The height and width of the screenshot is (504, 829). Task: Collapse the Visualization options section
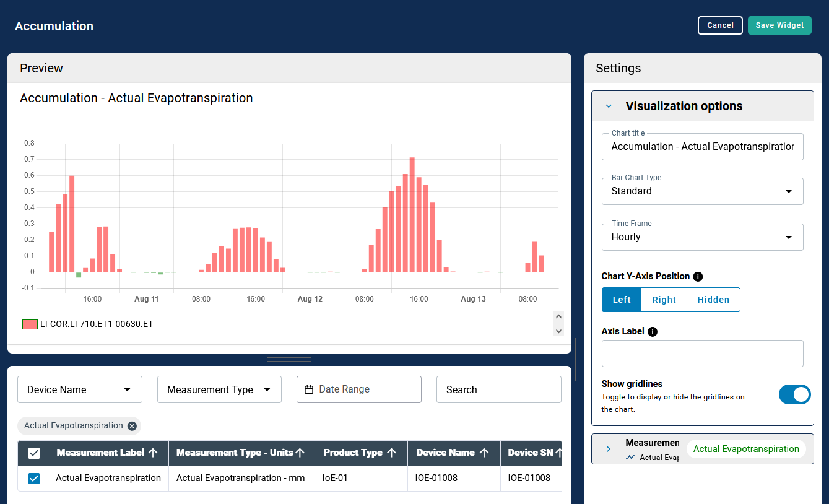tap(609, 106)
